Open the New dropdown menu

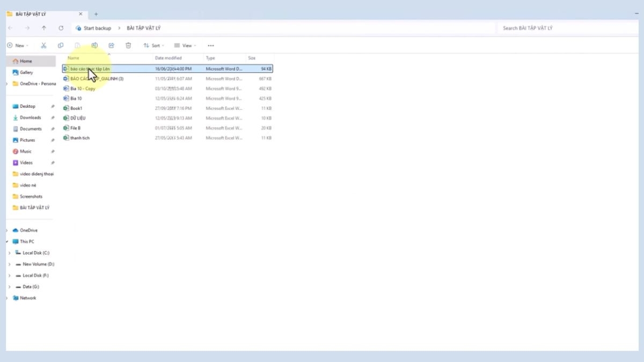click(18, 46)
